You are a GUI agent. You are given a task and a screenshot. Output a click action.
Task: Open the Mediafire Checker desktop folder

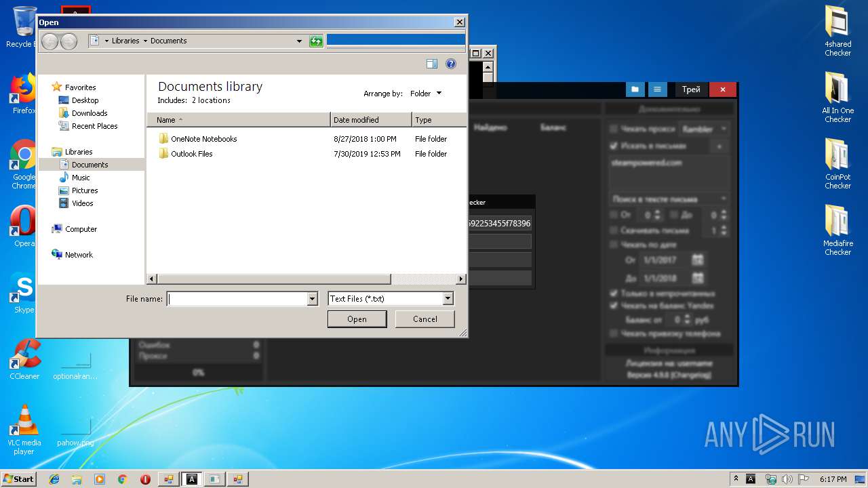click(x=837, y=230)
